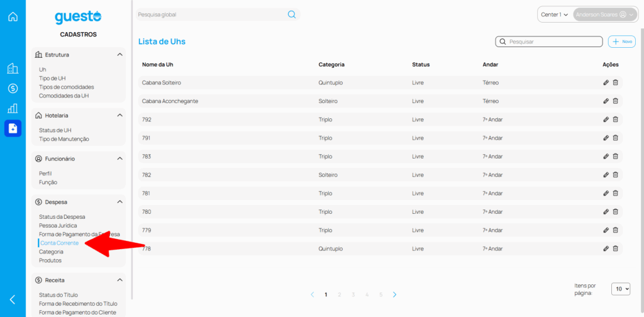Click the home icon in left rail
Image resolution: width=644 pixels, height=317 pixels.
(13, 16)
